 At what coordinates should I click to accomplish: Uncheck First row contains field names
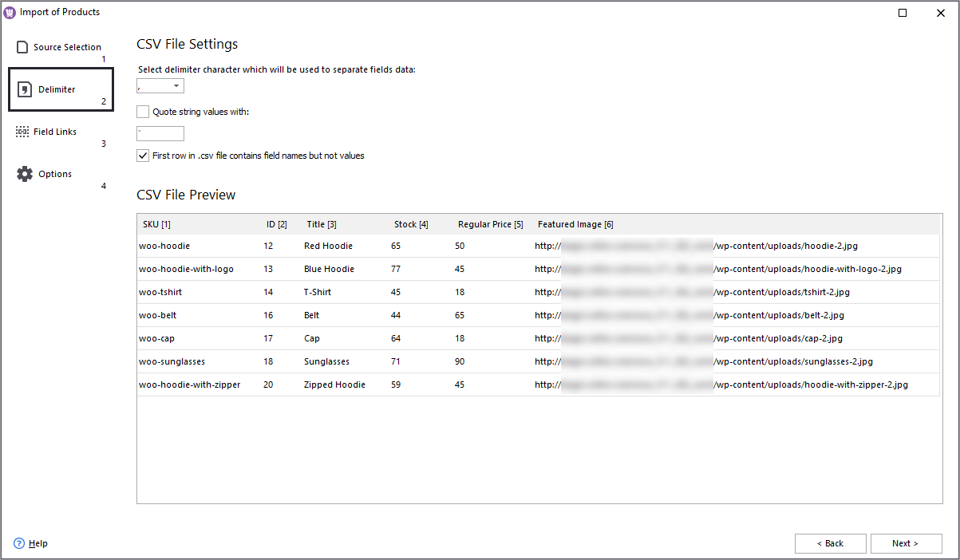pyautogui.click(x=143, y=156)
